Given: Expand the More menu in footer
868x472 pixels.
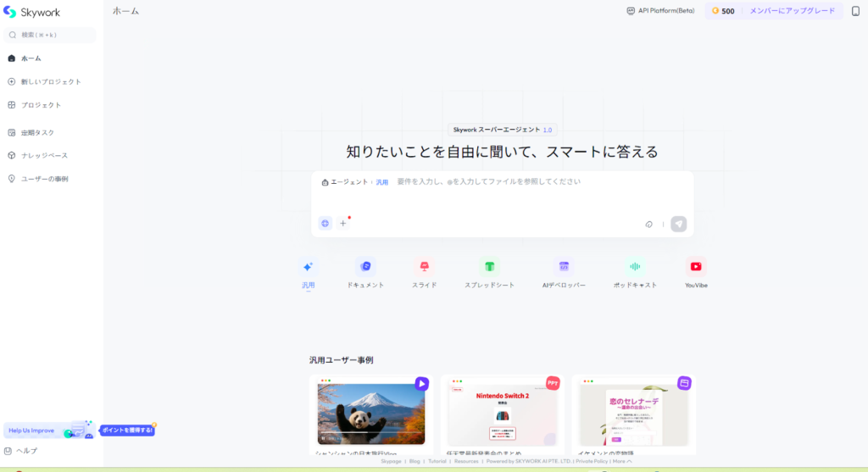Looking at the screenshot, I should tap(622, 461).
